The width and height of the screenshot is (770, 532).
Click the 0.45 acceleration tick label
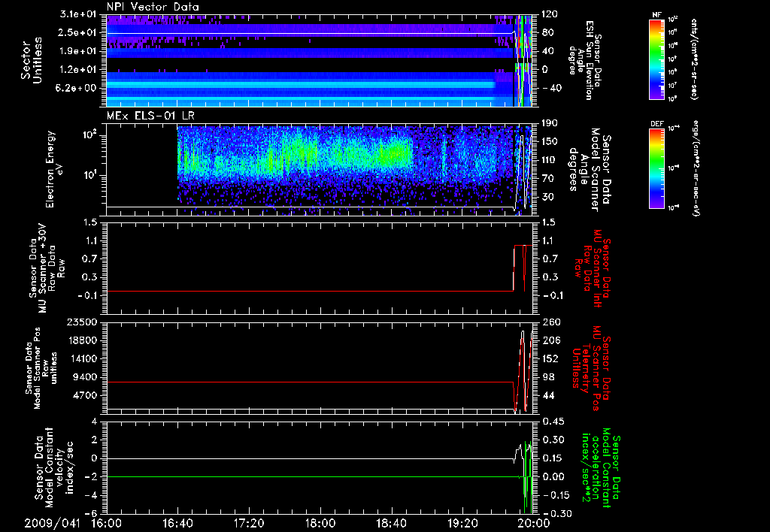pyautogui.click(x=554, y=422)
